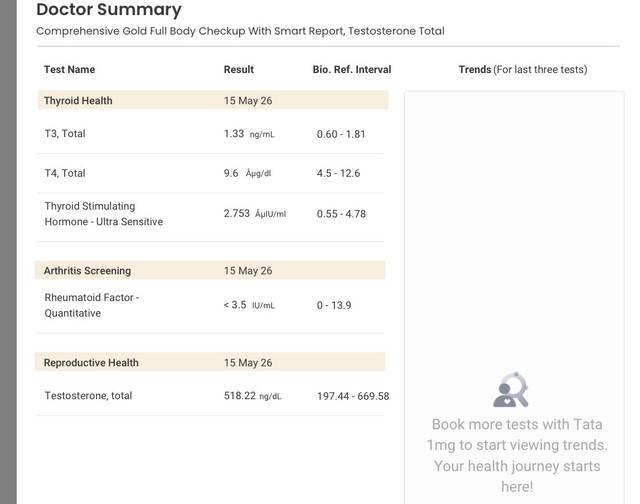Click the T4 reference range '4.5 - 12.6'
Image resolution: width=640 pixels, height=504 pixels.
tap(338, 173)
